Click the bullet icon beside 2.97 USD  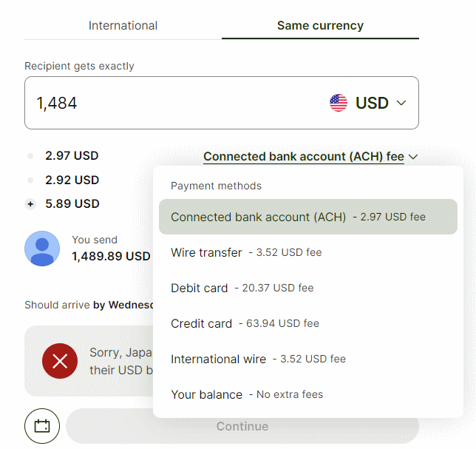30,156
